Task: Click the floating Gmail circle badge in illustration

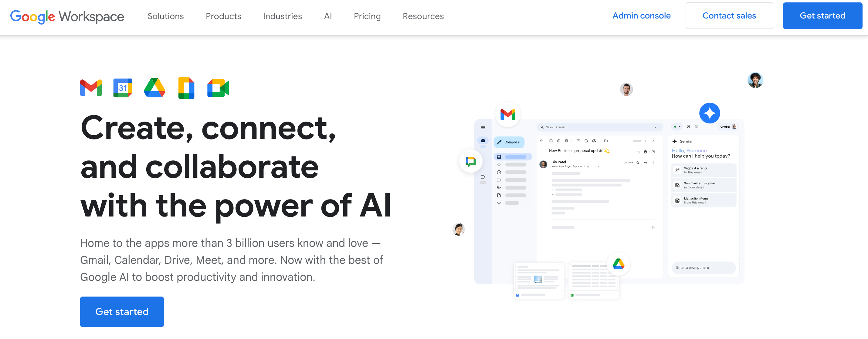Action: click(508, 114)
